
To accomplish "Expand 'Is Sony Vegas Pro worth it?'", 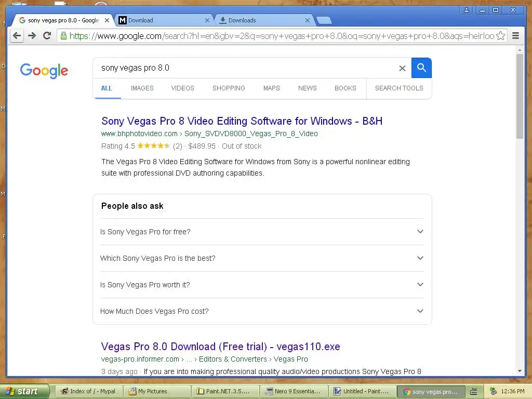I will click(262, 285).
